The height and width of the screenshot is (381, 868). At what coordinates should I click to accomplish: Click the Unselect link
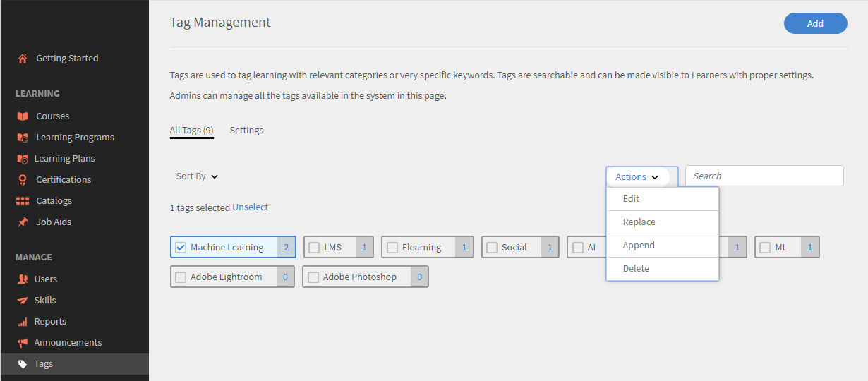pos(251,207)
